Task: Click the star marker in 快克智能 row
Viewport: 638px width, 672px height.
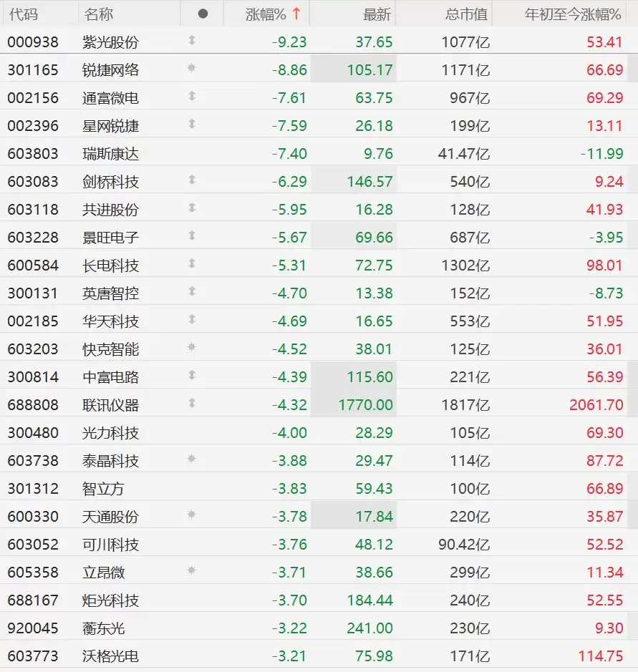Action: 192,346
